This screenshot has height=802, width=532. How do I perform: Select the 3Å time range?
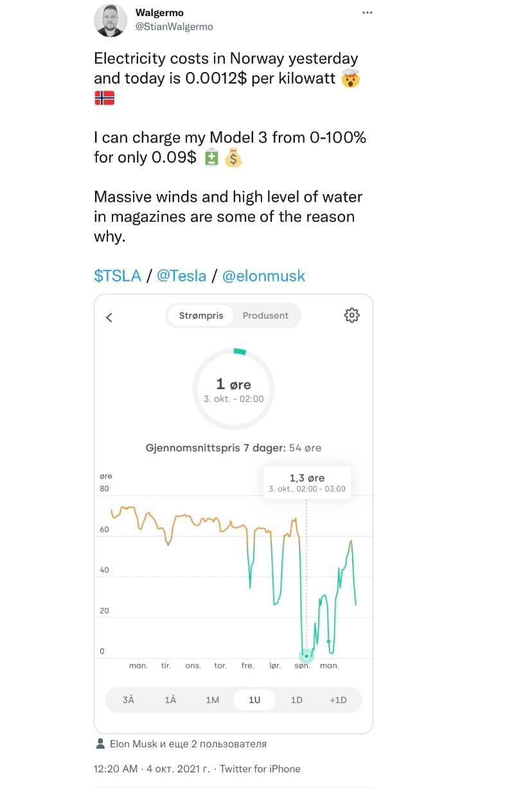pos(129,700)
